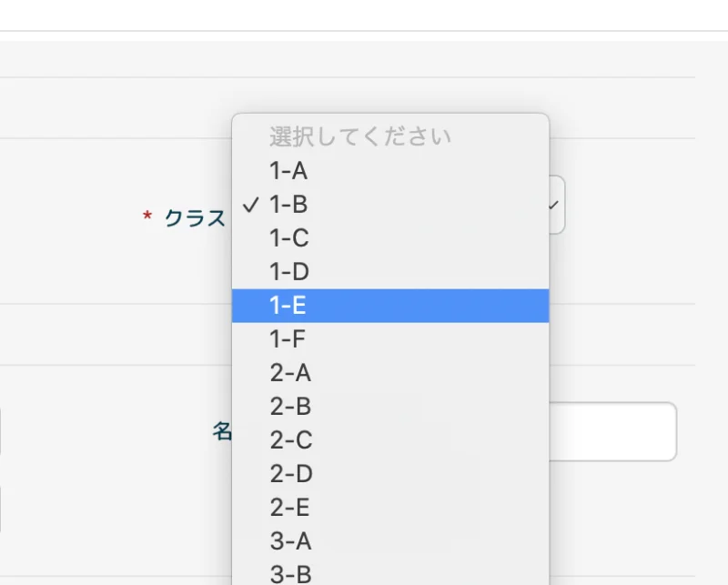Choose class 1-D
The width and height of the screenshot is (728, 585).
coord(390,272)
